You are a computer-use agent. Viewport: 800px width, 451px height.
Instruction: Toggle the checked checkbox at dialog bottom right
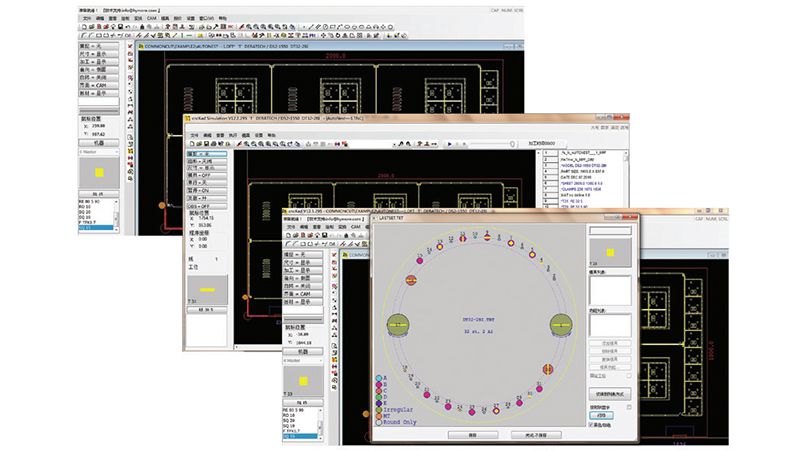tap(590, 426)
